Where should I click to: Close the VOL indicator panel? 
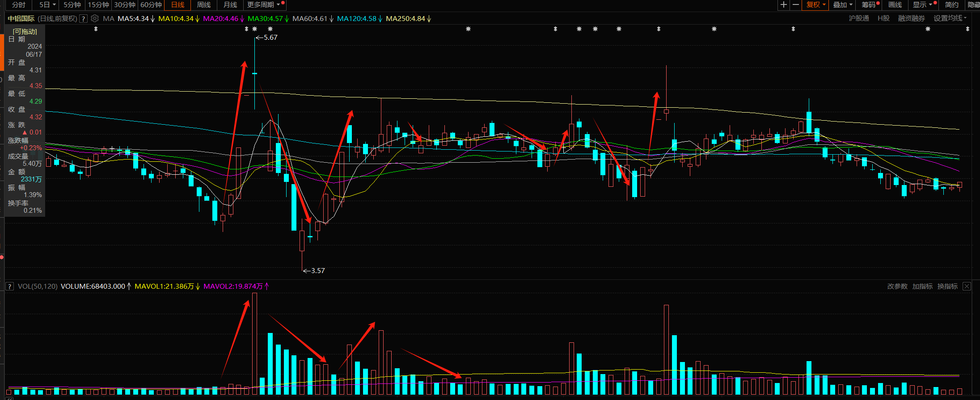(x=967, y=286)
